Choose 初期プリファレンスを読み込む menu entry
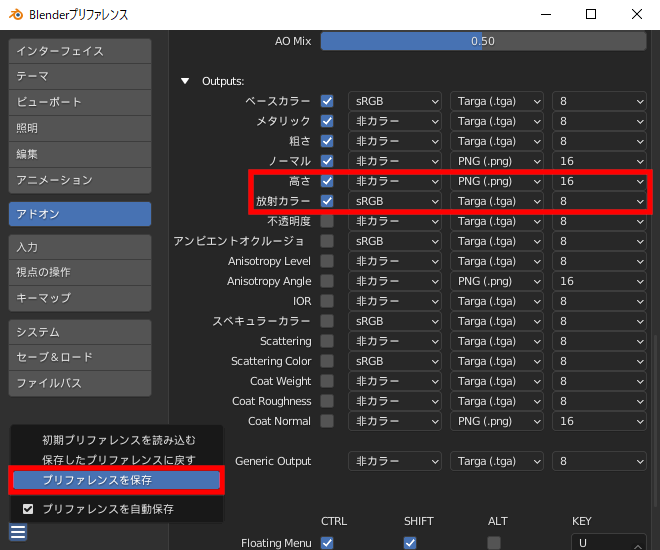Viewport: 660px width, 550px height. click(x=119, y=440)
